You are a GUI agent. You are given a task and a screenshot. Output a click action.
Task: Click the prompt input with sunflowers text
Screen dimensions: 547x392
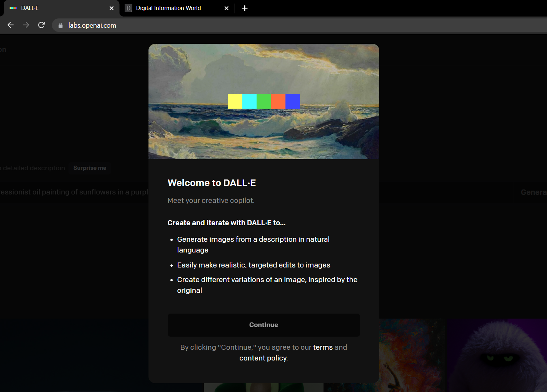pos(74,192)
